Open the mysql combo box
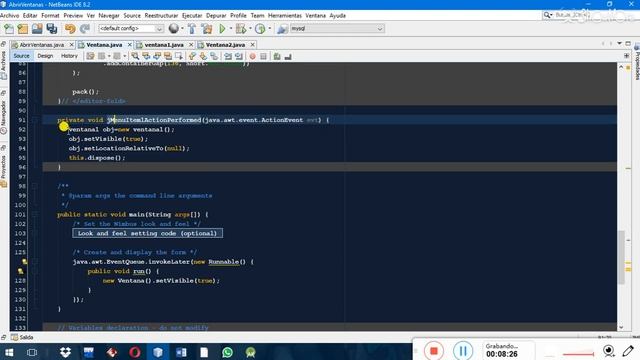640x360 pixels. (x=337, y=29)
